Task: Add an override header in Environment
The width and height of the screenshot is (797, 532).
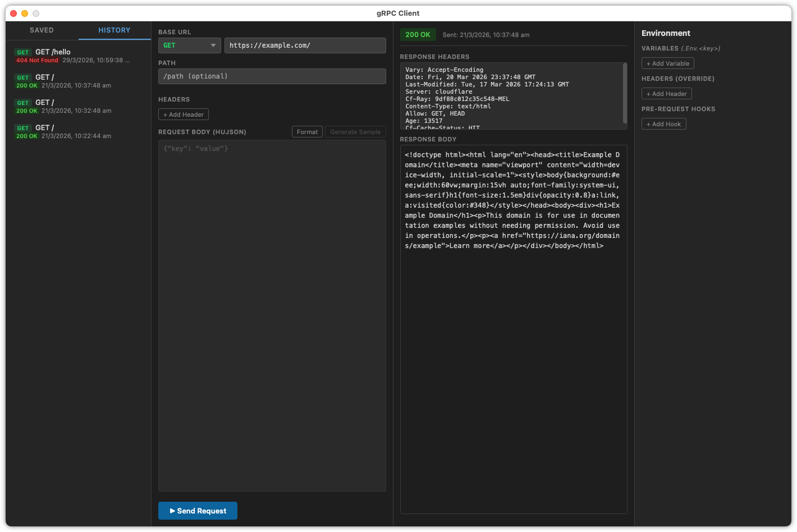Action: point(666,94)
